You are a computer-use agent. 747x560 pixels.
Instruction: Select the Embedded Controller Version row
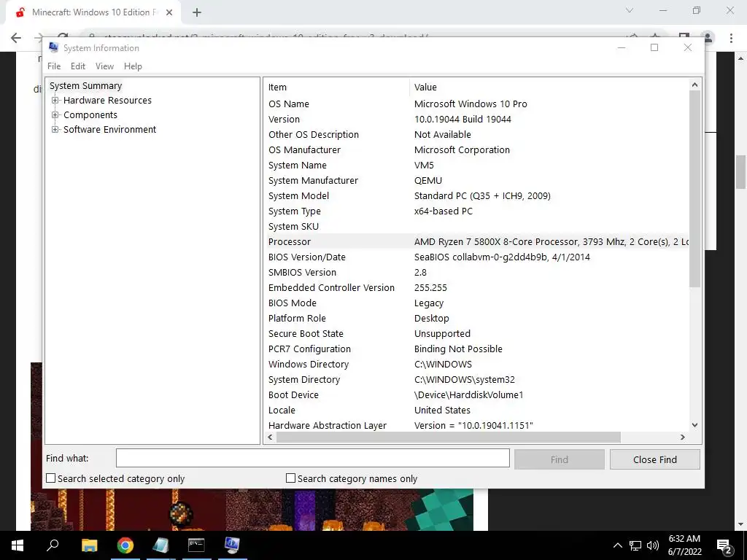(476, 287)
